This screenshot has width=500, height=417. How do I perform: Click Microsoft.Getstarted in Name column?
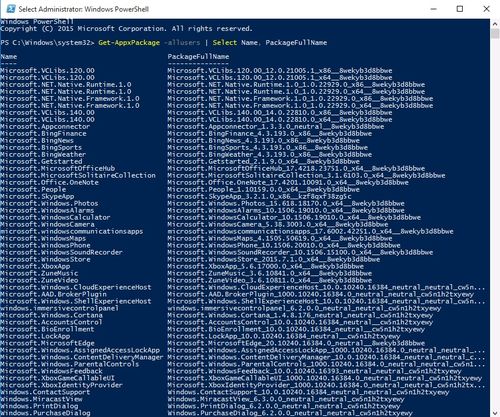click(41, 162)
